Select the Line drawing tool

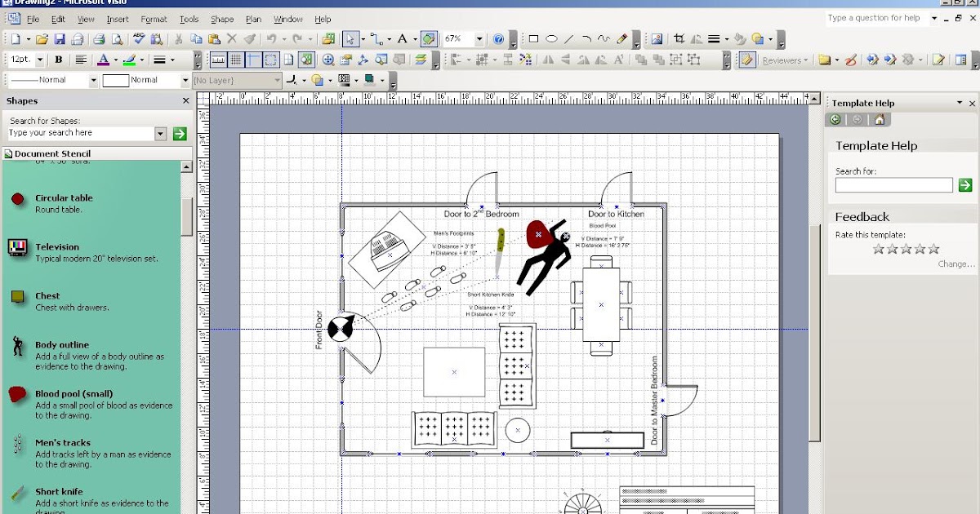click(569, 38)
